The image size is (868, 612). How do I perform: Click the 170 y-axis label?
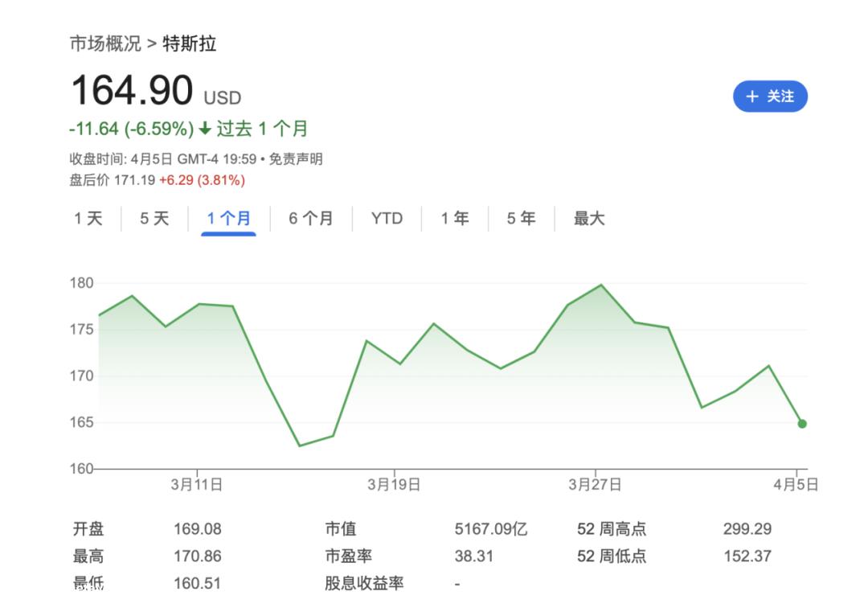81,376
